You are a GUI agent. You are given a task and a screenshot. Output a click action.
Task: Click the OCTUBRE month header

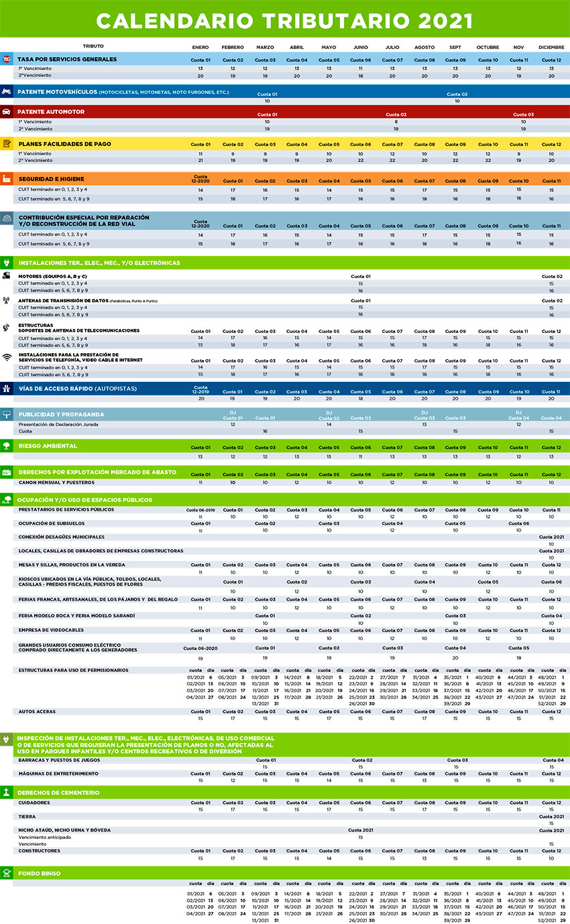tap(488, 47)
